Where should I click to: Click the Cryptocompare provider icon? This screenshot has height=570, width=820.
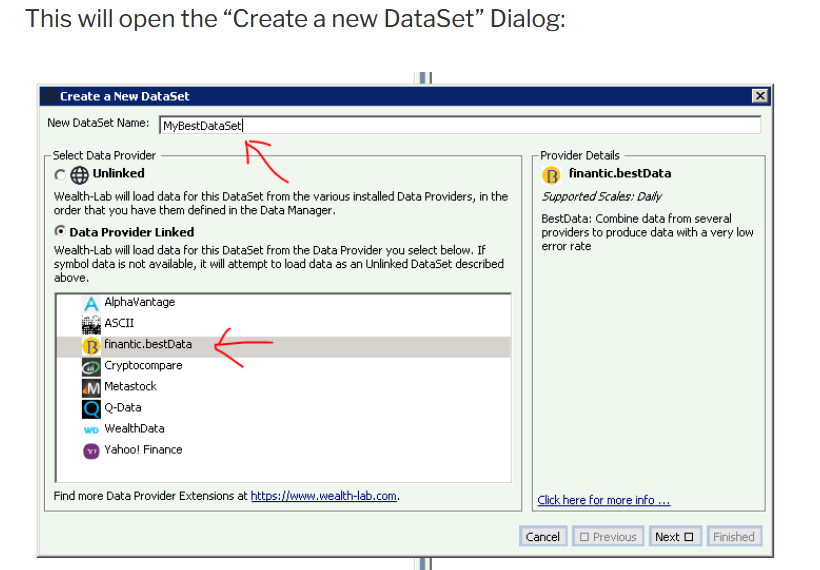pyautogui.click(x=91, y=367)
